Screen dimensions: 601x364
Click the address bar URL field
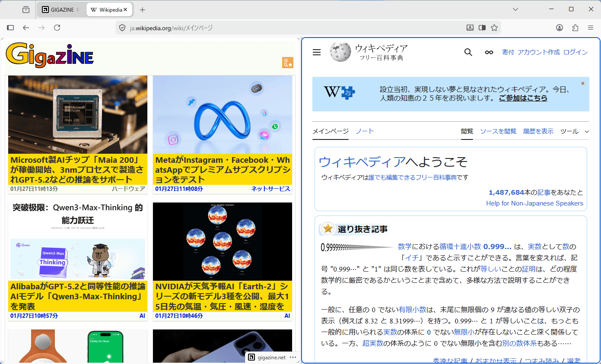click(x=294, y=28)
